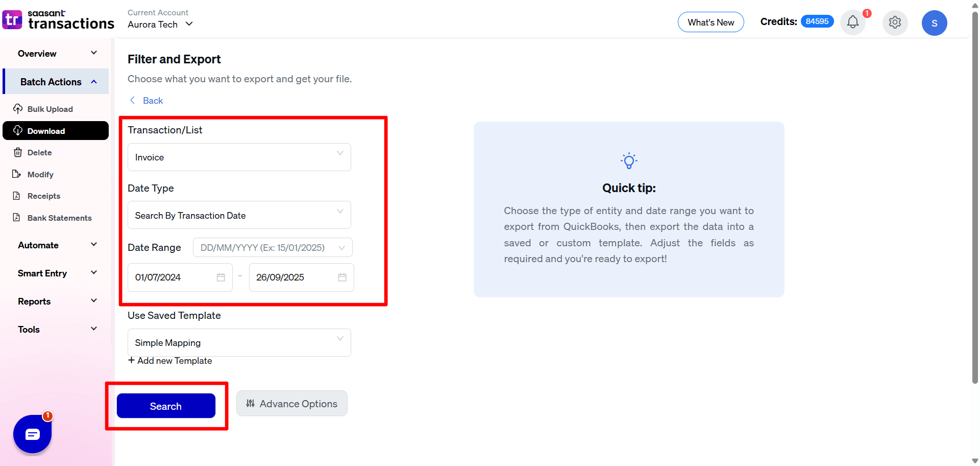Click Add new Template link
Viewport: 980px width, 466px height.
tap(170, 360)
